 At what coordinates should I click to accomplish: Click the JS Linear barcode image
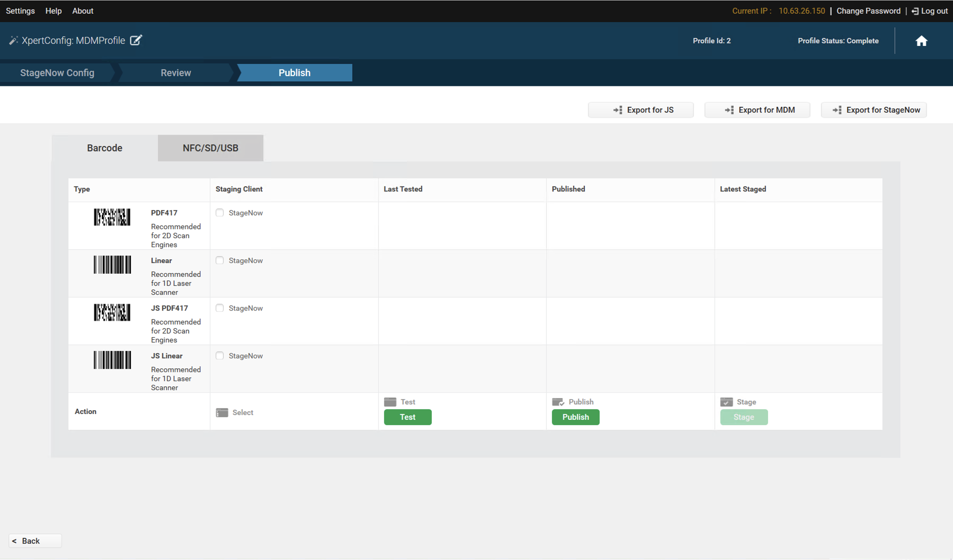[x=112, y=360]
